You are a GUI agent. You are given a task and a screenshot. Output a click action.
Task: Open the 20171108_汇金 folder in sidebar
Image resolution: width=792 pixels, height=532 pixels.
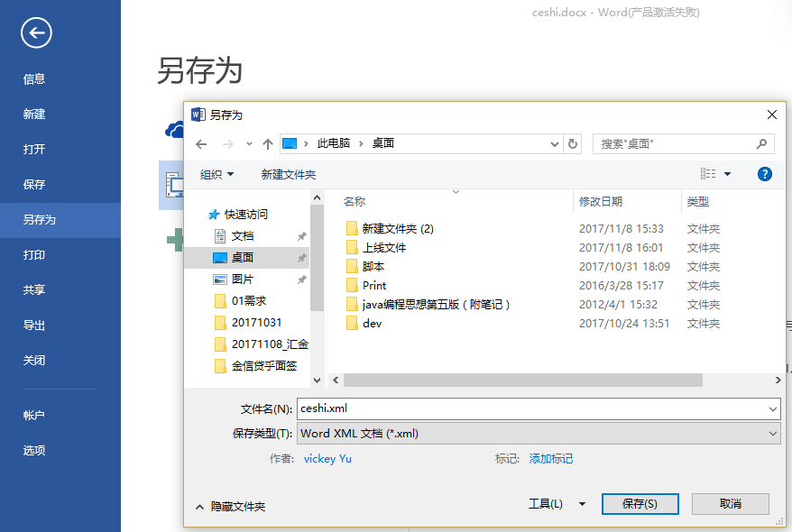click(x=261, y=344)
